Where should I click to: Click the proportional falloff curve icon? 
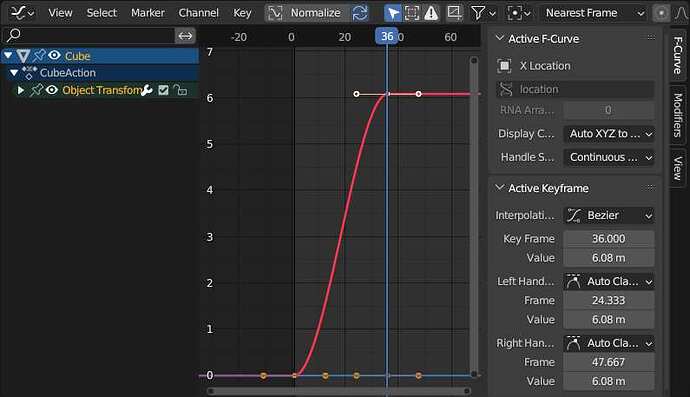coord(681,13)
